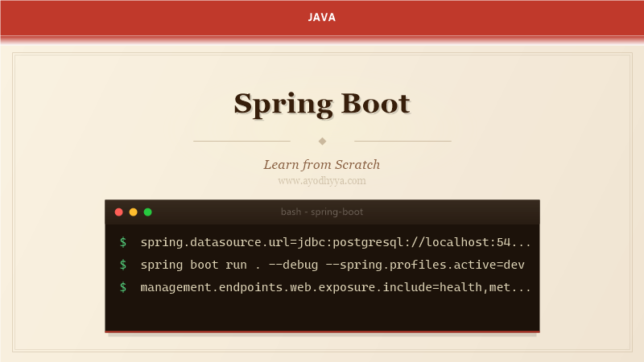Open the www.ayodhyya.com link

322,180
